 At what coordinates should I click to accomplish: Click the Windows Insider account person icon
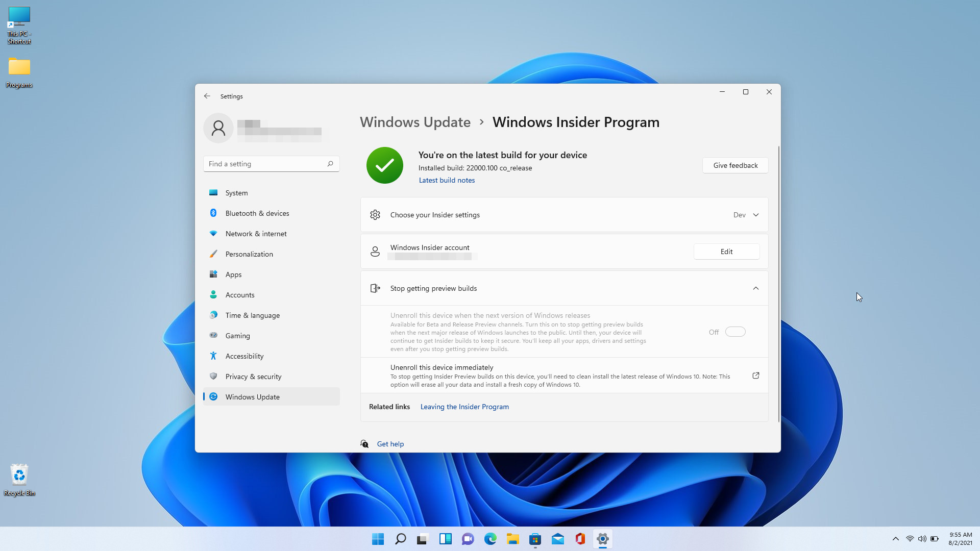(375, 252)
